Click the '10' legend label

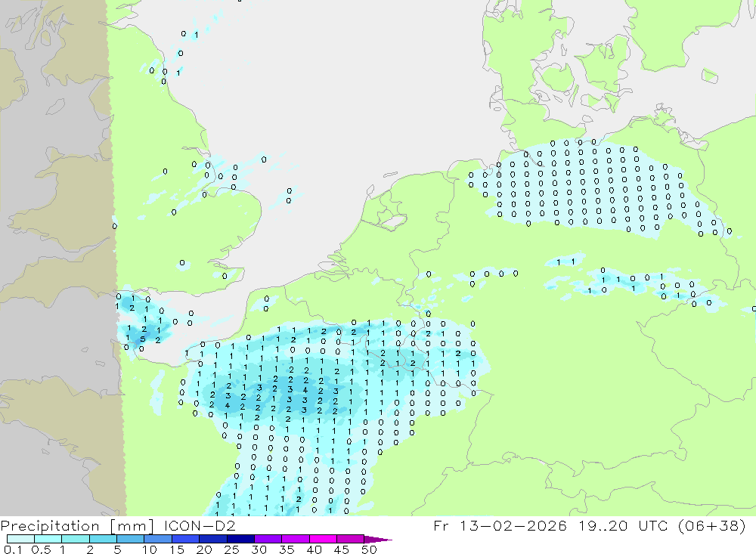tap(150, 549)
